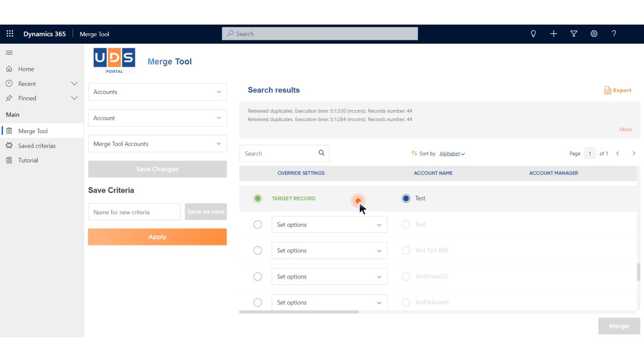Select account name radio next to TestDrives2U
Image resolution: width=644 pixels, height=362 pixels.
tap(406, 277)
